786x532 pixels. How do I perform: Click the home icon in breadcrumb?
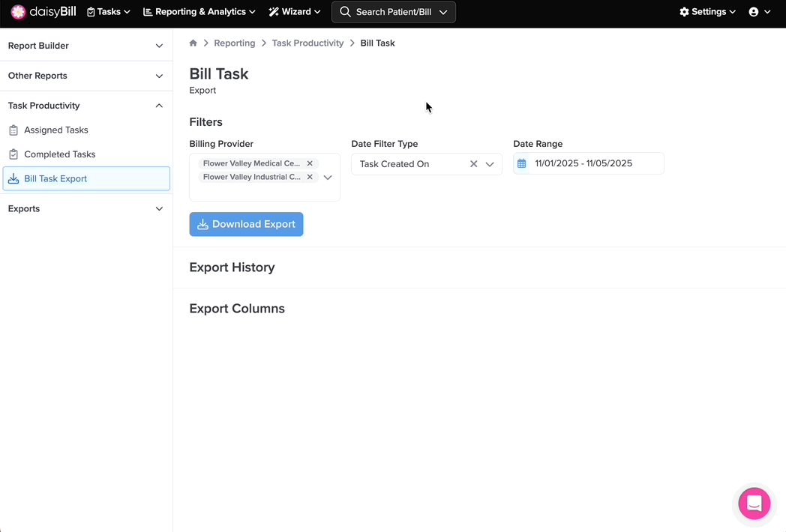pyautogui.click(x=193, y=43)
